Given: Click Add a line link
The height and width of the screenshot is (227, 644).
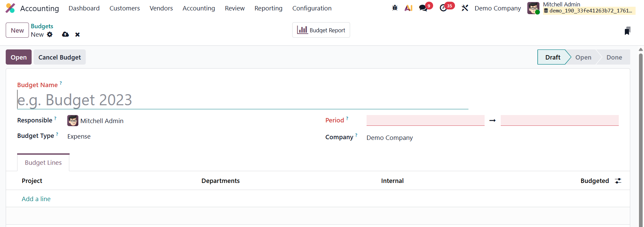Looking at the screenshot, I should pos(36,199).
